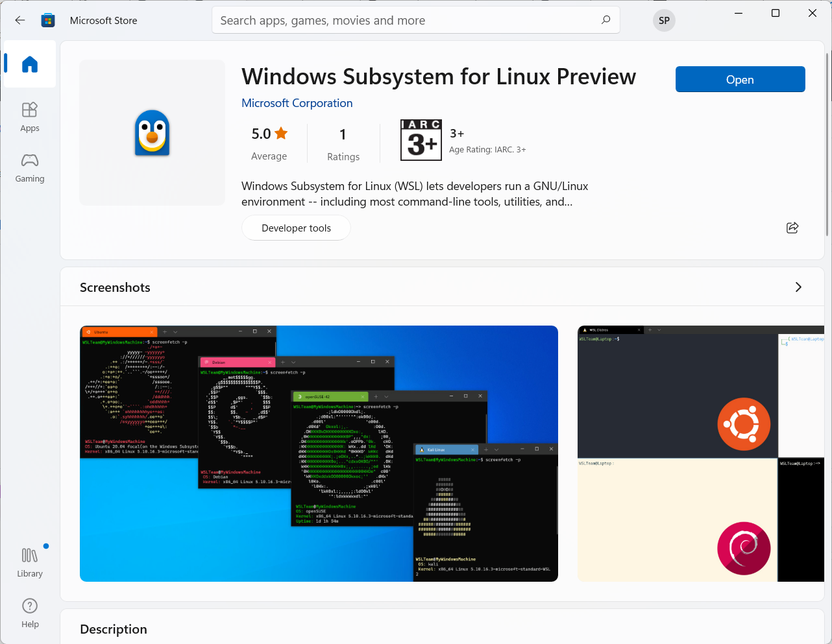Screen dimensions: 832x644
Task: Focus the search apps and games field
Action: [x=415, y=20]
